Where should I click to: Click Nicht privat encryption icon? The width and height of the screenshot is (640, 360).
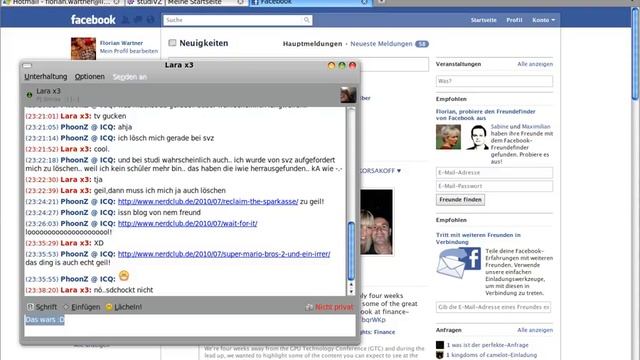point(309,307)
